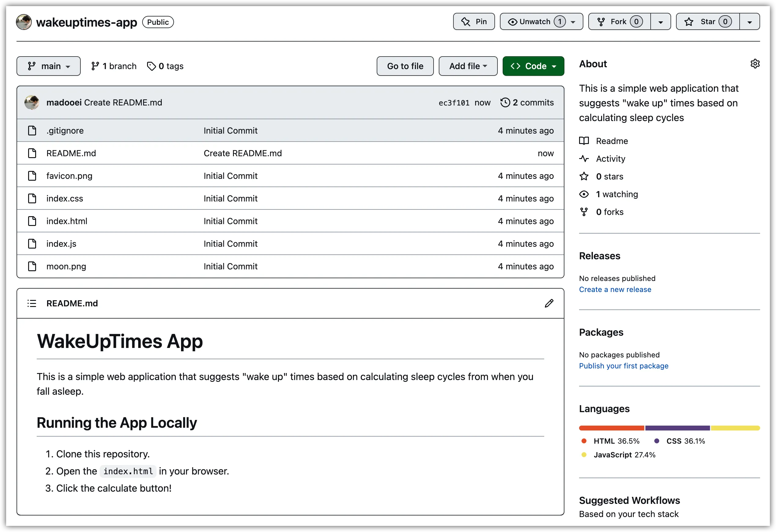The image size is (776, 532).
Task: Open the index.html file
Action: pos(67,221)
